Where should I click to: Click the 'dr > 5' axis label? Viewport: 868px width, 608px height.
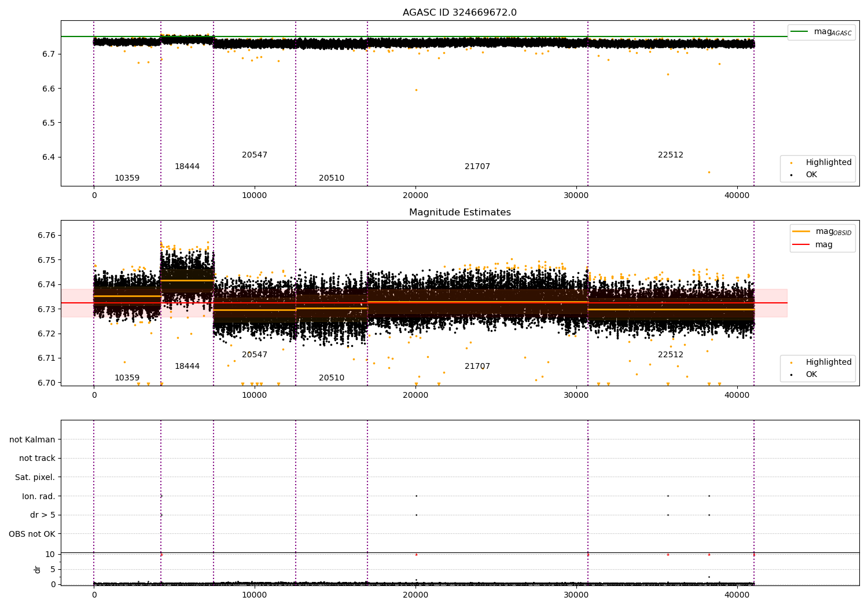point(43,515)
